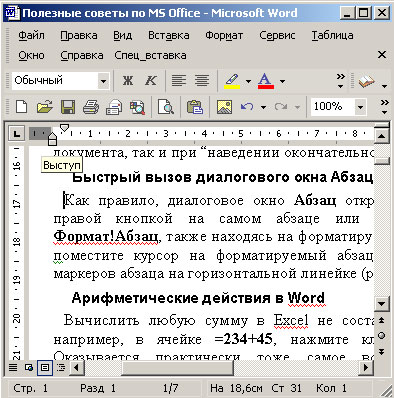The width and height of the screenshot is (394, 398).
Task: Toggle bold with the Ж button
Action: coord(128,80)
